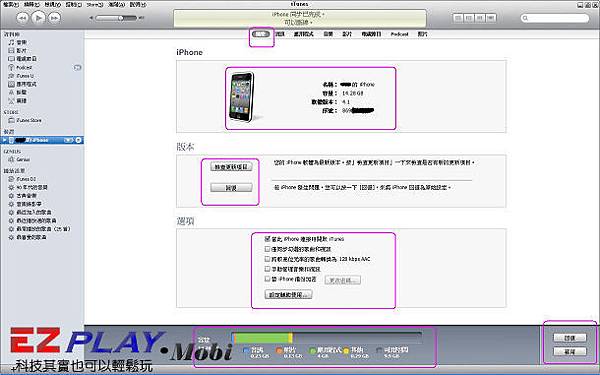Enable converting higher bit rate songs to 128 kbps AAC
Viewport: 600px width, 375px height.
tap(267, 259)
